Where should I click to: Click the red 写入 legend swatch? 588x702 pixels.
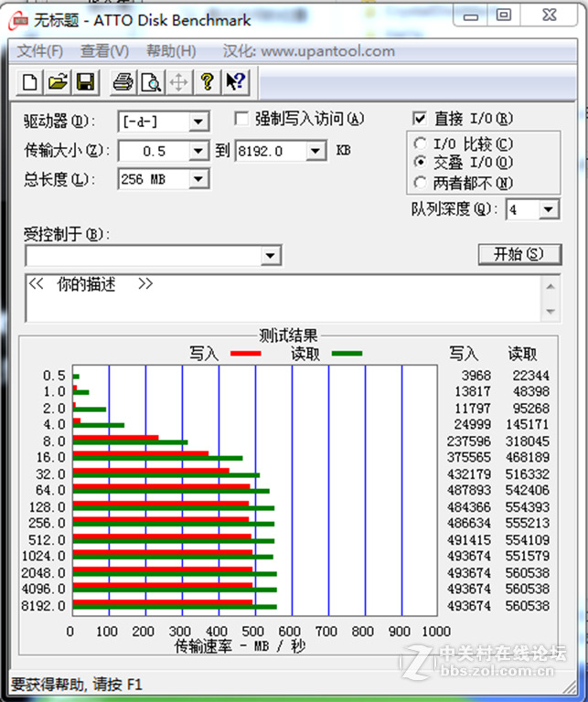pyautogui.click(x=246, y=354)
